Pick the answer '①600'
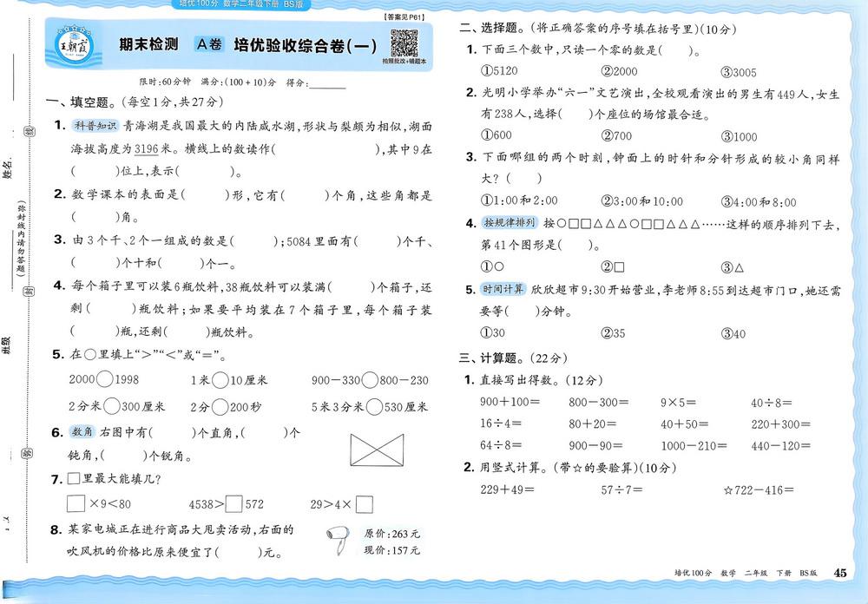The width and height of the screenshot is (868, 604). [496, 135]
